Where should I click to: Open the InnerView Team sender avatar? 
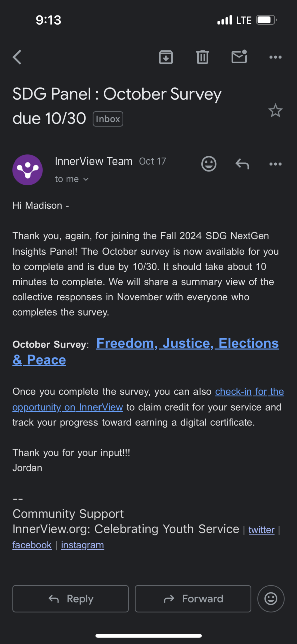click(27, 170)
